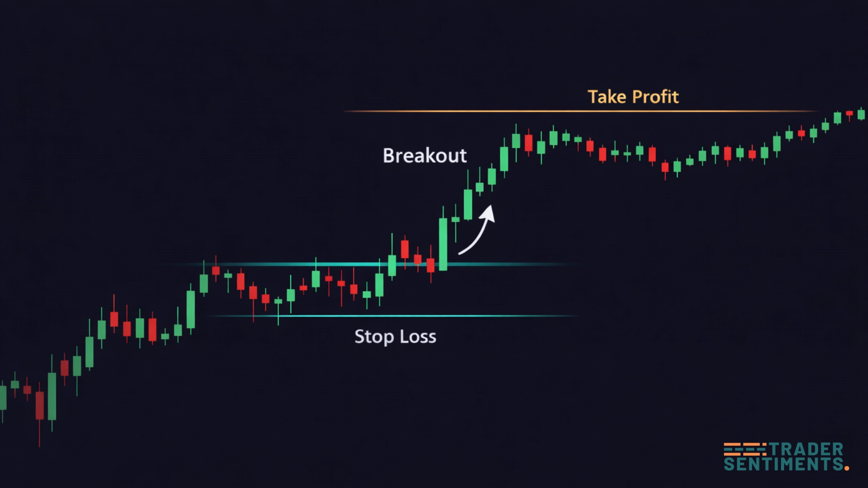Click the orange dot after SENTIMENTS
Screen dimensions: 868x488
point(847,468)
